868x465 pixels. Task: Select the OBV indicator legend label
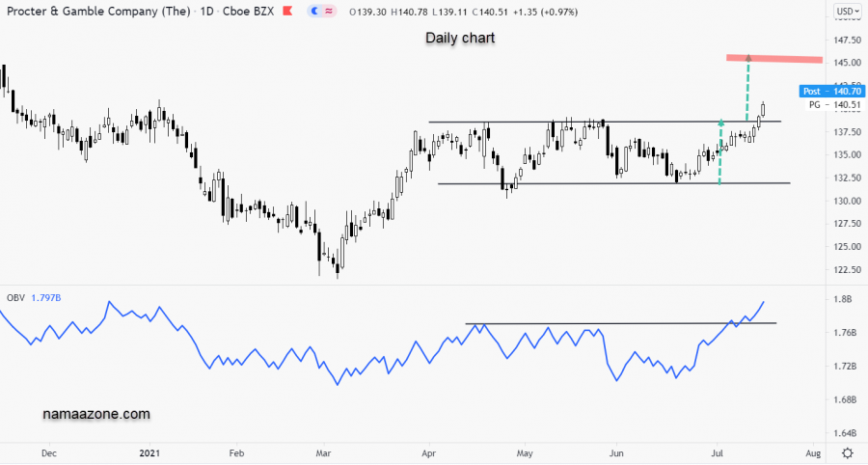pyautogui.click(x=14, y=297)
